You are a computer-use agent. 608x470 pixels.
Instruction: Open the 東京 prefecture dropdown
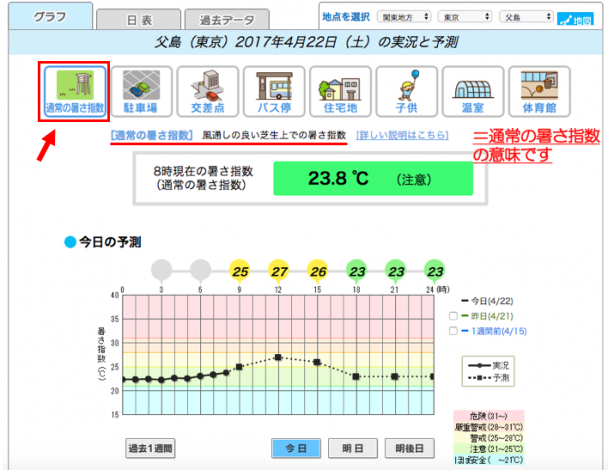(465, 17)
